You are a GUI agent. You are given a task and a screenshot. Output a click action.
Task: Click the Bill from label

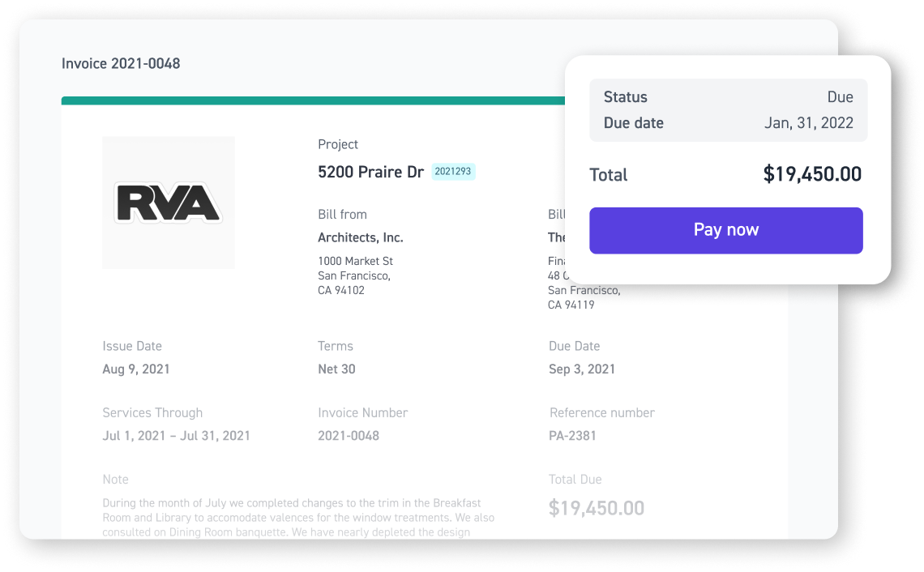342,215
